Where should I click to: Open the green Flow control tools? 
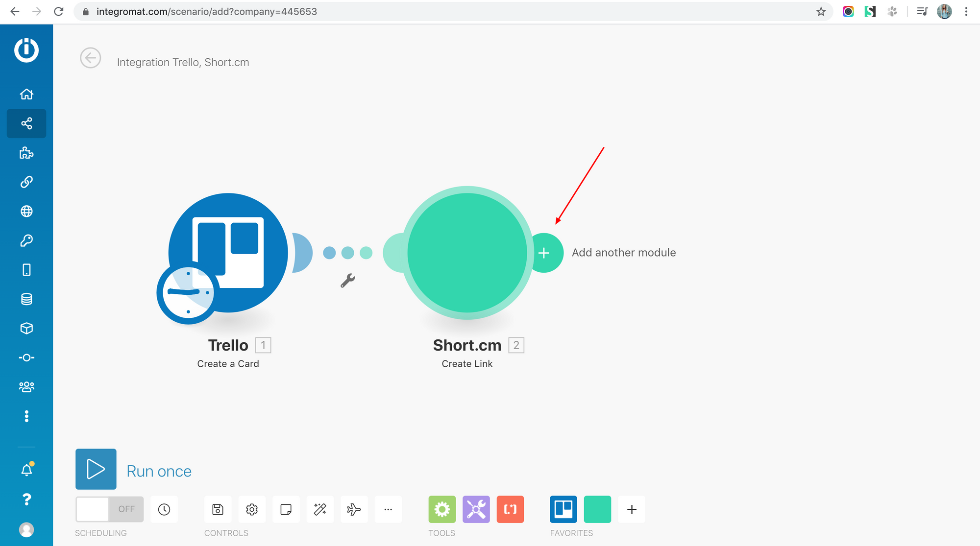coord(441,509)
